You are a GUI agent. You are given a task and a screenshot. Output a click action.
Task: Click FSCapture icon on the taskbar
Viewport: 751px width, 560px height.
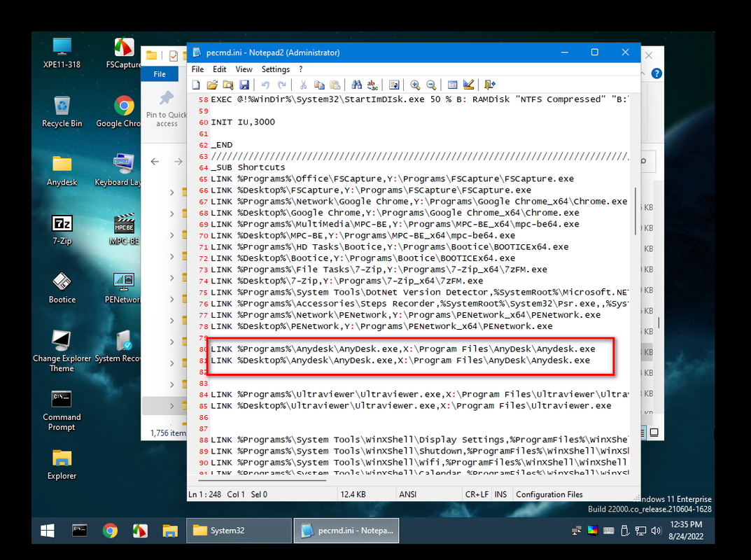click(140, 531)
